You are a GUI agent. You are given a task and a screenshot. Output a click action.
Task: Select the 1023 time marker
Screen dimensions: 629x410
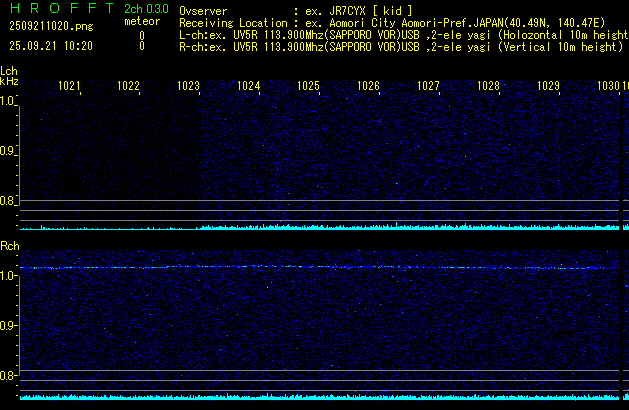coord(188,87)
